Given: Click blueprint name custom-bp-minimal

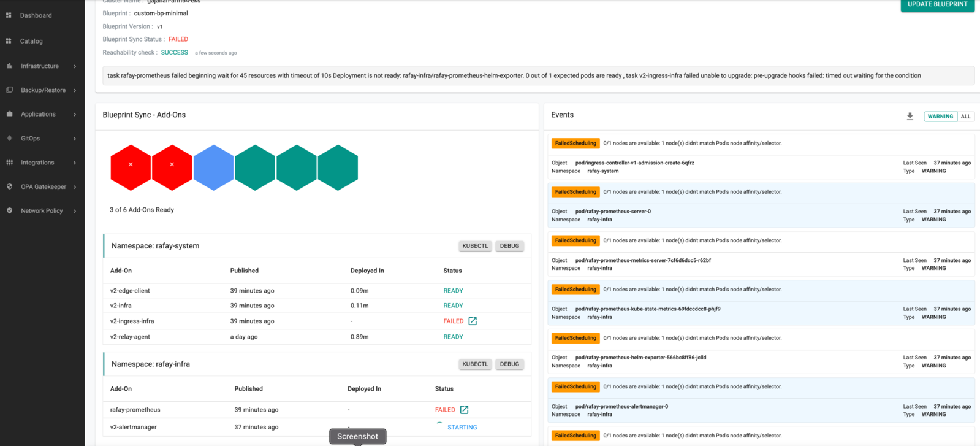Looking at the screenshot, I should 161,13.
